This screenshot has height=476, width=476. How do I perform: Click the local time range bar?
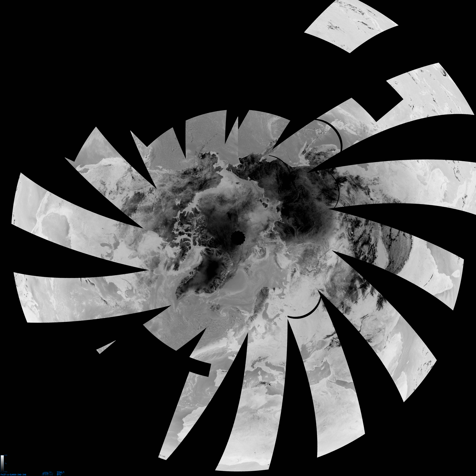tap(48, 473)
